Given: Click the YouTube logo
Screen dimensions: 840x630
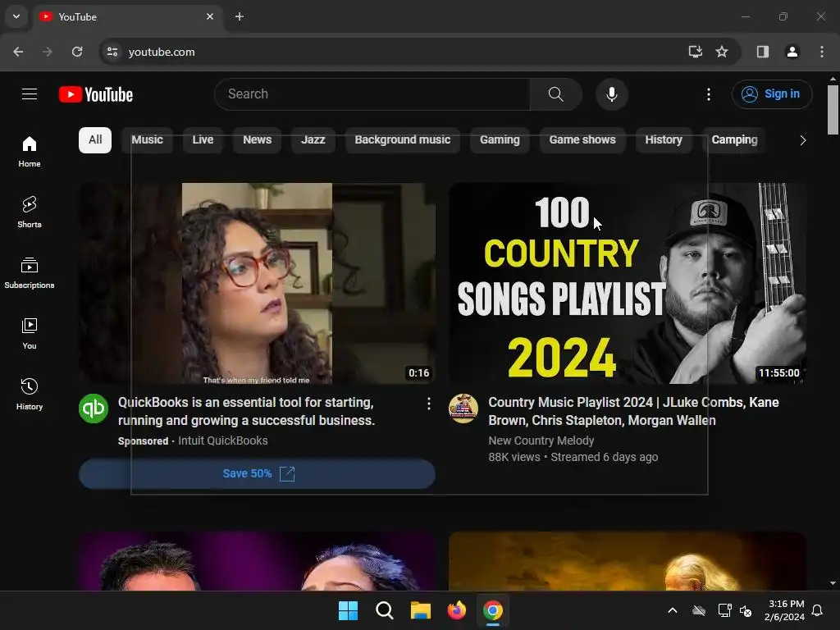Looking at the screenshot, I should tap(96, 94).
